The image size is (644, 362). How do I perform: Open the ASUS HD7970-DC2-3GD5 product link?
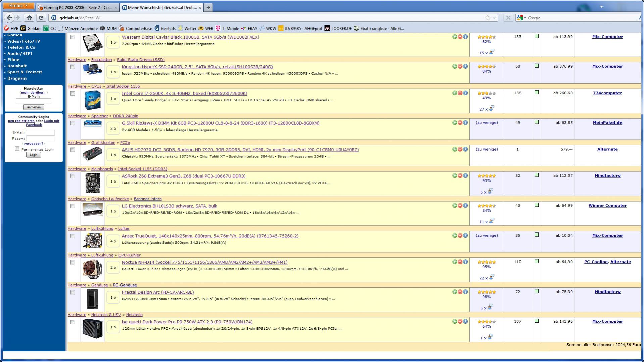(240, 150)
